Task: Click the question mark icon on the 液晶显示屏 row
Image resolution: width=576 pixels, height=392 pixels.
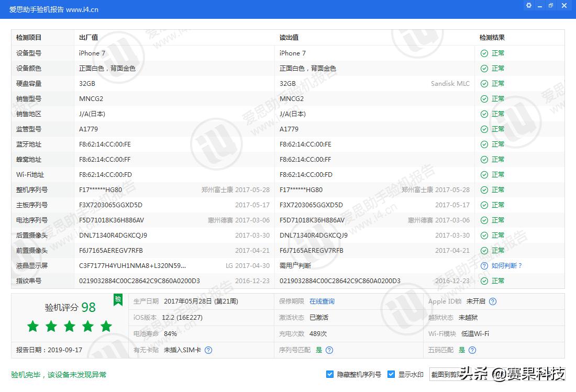Action: coord(483,265)
